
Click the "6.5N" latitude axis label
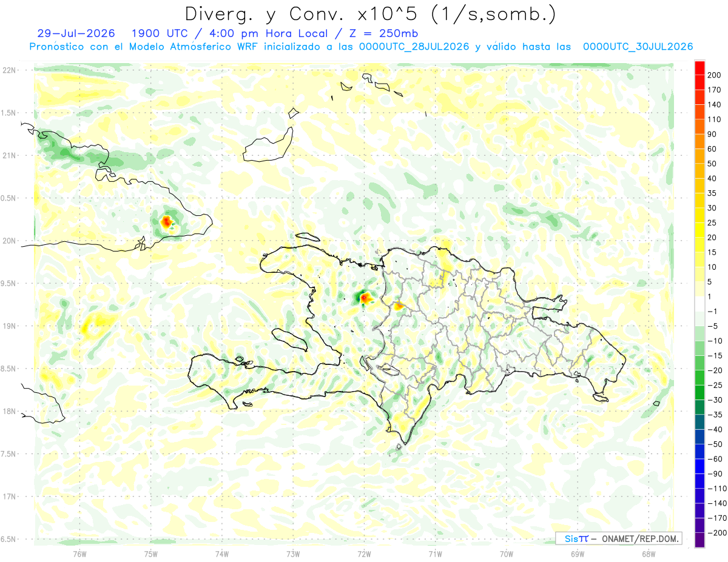(9, 539)
